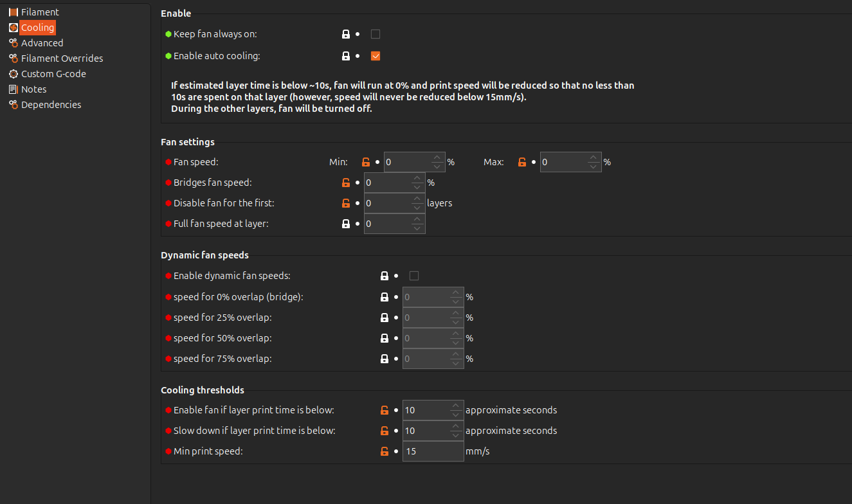This screenshot has height=504, width=852.
Task: Switch to the Advanced settings page
Action: click(42, 43)
